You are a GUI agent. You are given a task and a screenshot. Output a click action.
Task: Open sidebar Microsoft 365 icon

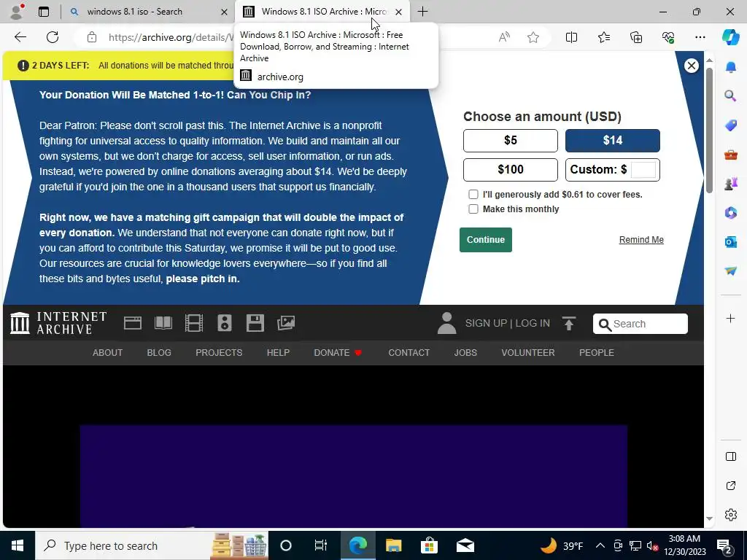click(x=730, y=212)
